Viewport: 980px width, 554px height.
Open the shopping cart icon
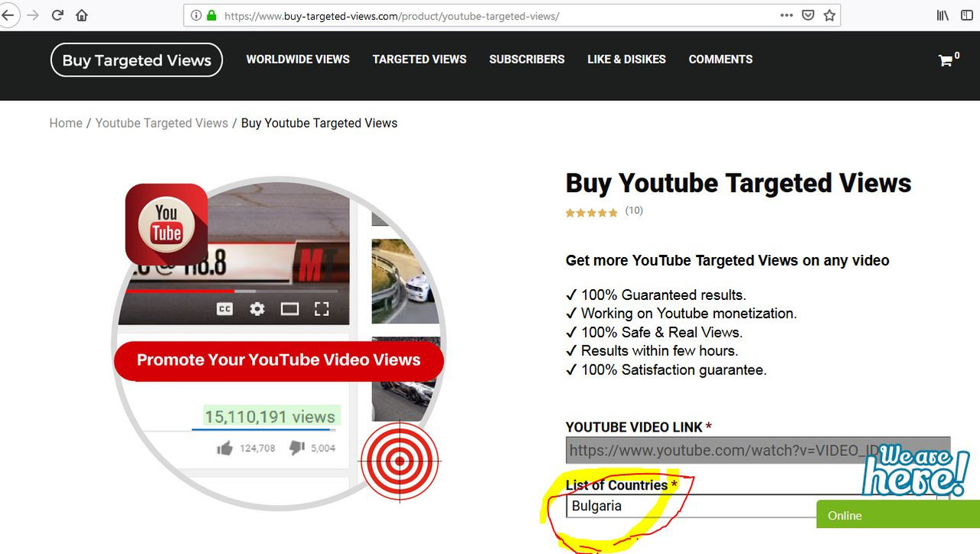pyautogui.click(x=946, y=60)
